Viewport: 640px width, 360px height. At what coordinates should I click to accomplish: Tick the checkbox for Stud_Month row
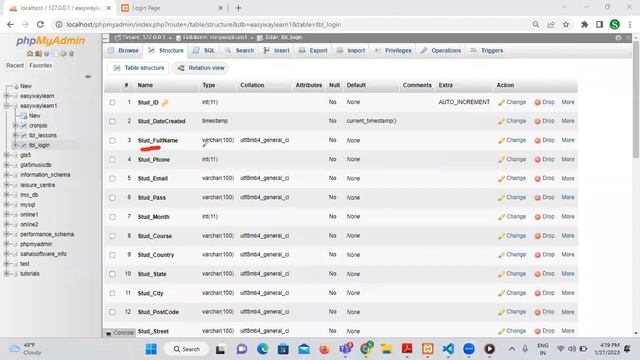coord(112,217)
